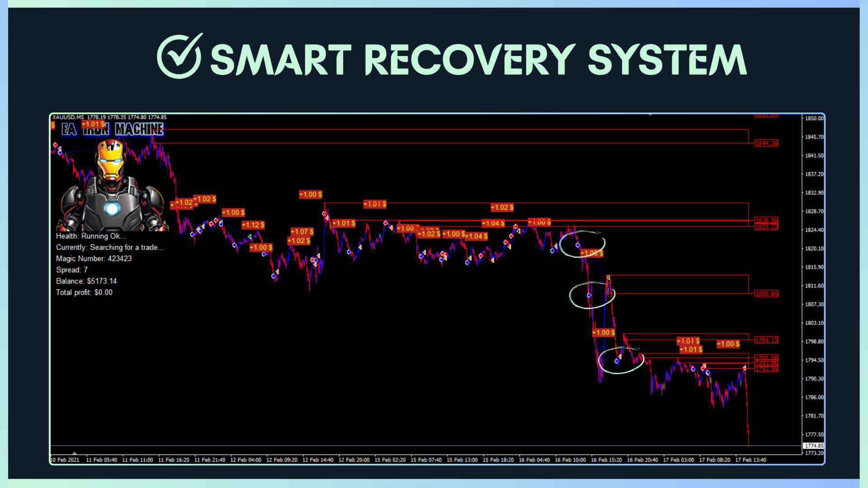The image size is (868, 488).
Task: Click the Balance: $5173.14 line
Action: tap(86, 281)
